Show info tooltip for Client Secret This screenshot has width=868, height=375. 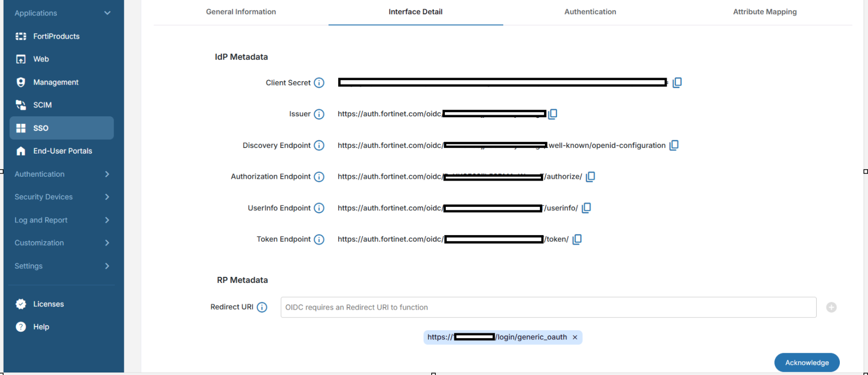pos(319,83)
